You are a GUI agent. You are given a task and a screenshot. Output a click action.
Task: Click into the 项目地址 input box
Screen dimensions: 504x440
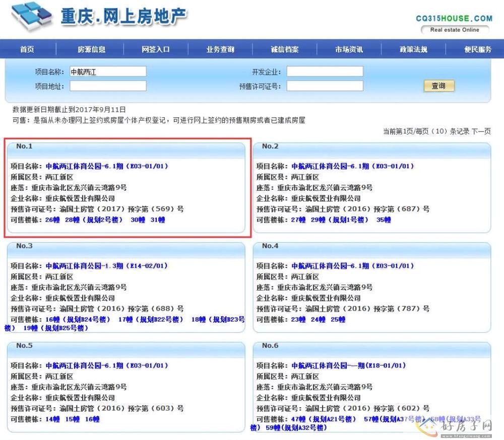point(108,86)
